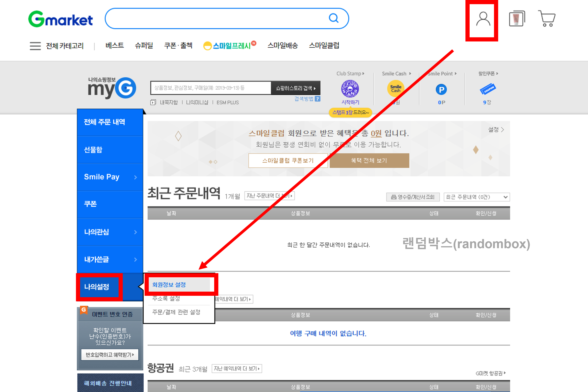Expand the Smile Pay sidebar section
Screen dimensions: 588x392
coord(110,177)
